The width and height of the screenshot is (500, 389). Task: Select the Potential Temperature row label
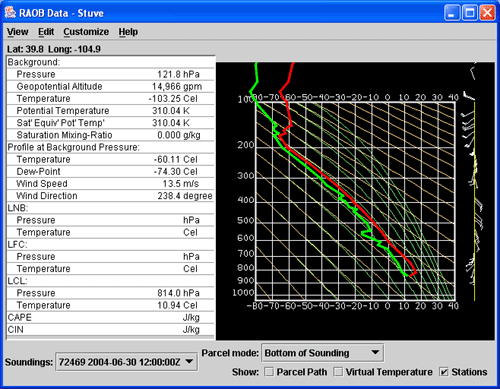coord(63,111)
